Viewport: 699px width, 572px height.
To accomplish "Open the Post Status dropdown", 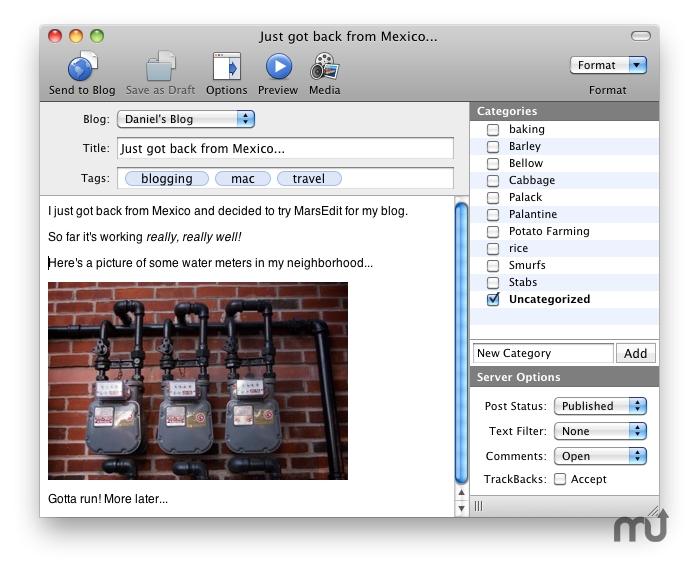I will coord(601,406).
